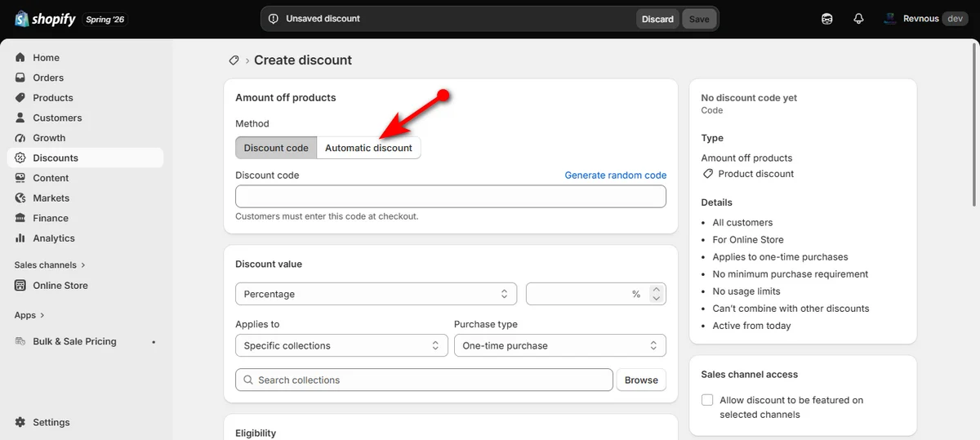Viewport: 980px width, 440px height.
Task: Click the Unsaved discount alert icon
Action: point(274,19)
